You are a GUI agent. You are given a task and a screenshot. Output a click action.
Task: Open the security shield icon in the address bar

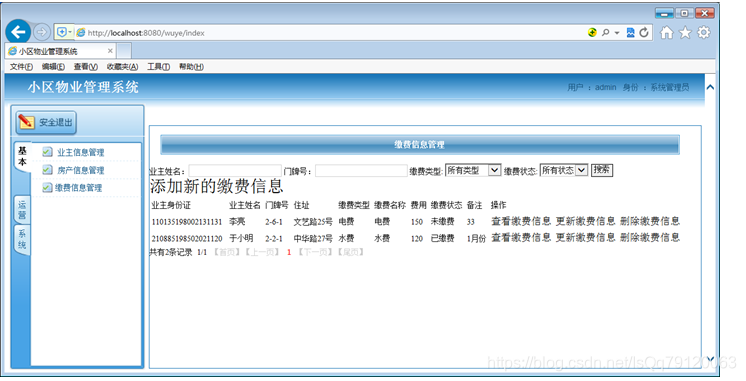tap(61, 32)
